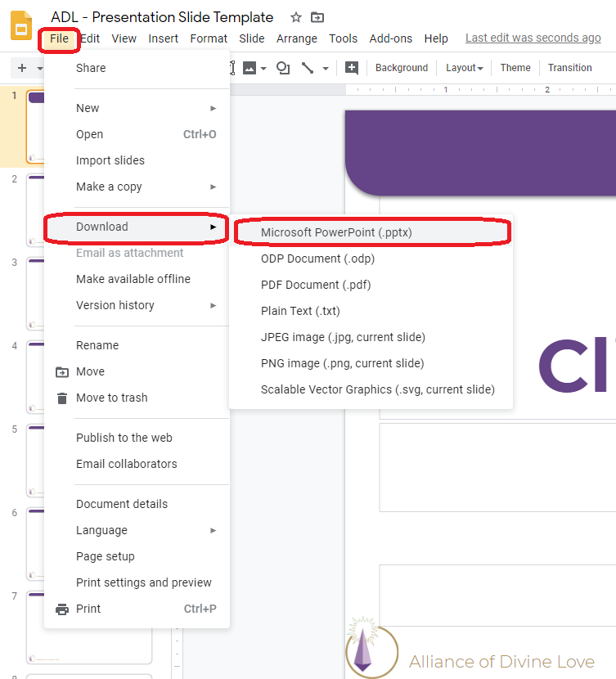Image resolution: width=616 pixels, height=679 pixels.
Task: Click the move-to-folder icon beside title
Action: click(x=317, y=18)
